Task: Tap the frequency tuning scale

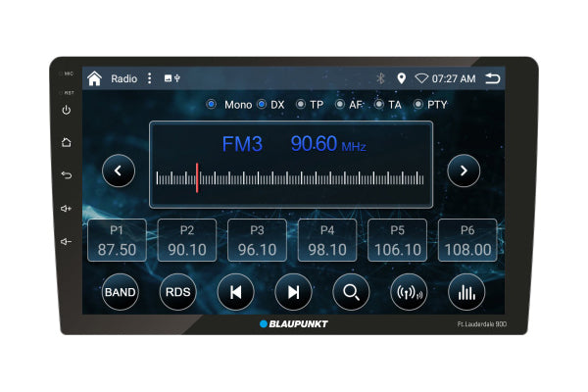Action: click(290, 179)
